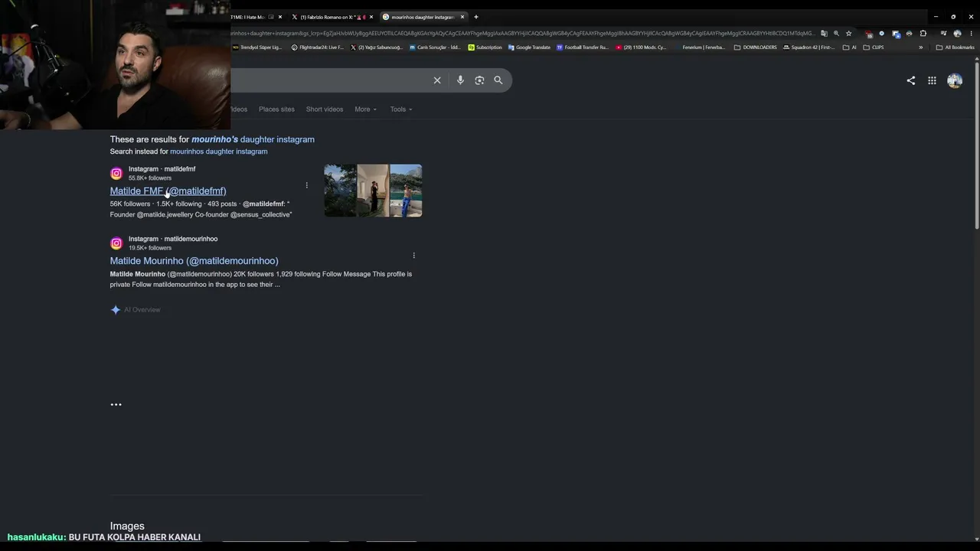Submit search with the magnifier icon
The image size is (980, 551).
pyautogui.click(x=498, y=80)
